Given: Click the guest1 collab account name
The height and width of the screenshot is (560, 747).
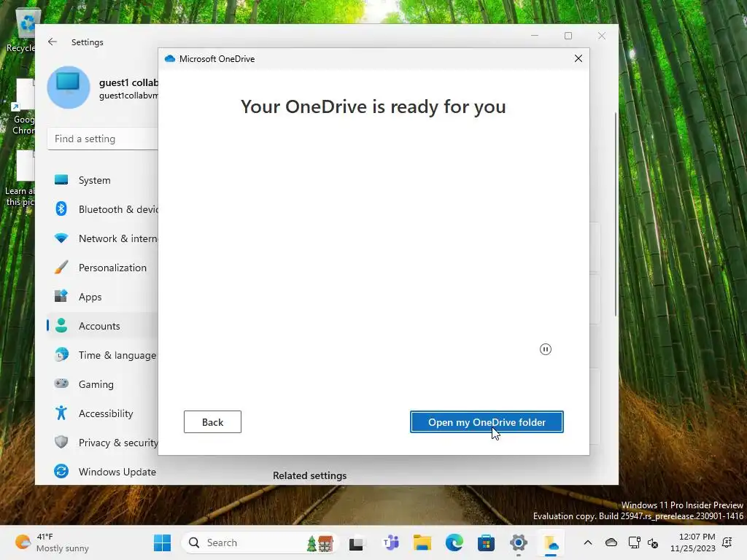Looking at the screenshot, I should pyautogui.click(x=128, y=82).
